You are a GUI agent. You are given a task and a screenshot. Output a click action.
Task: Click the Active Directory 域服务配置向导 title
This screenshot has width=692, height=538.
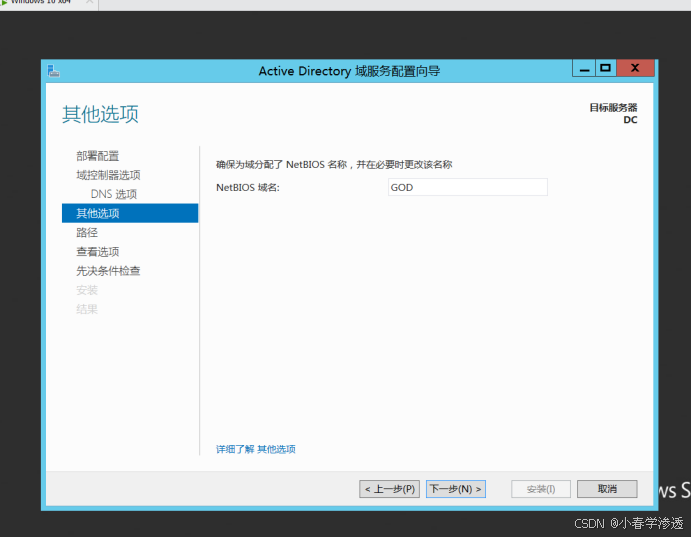pyautogui.click(x=349, y=71)
